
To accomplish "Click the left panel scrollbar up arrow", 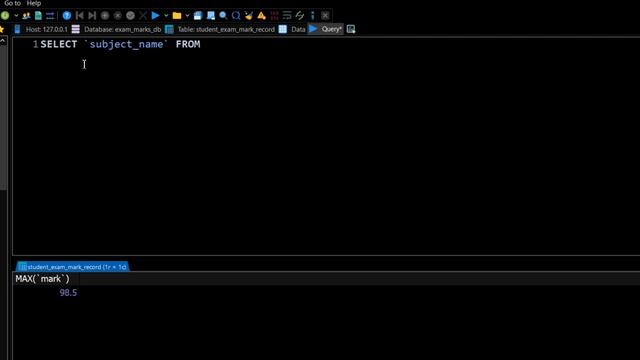I will (x=3, y=41).
